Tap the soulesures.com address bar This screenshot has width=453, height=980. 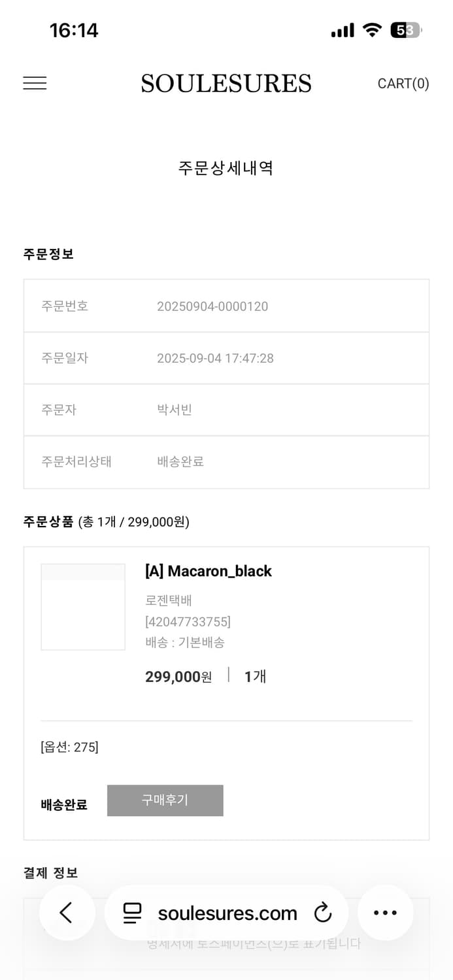(226, 913)
